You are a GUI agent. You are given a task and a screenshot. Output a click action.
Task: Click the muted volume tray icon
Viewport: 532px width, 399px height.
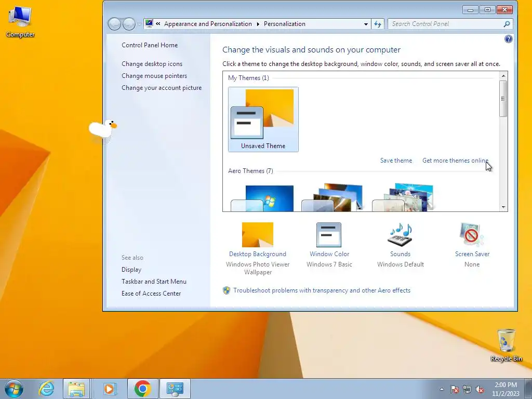480,389
